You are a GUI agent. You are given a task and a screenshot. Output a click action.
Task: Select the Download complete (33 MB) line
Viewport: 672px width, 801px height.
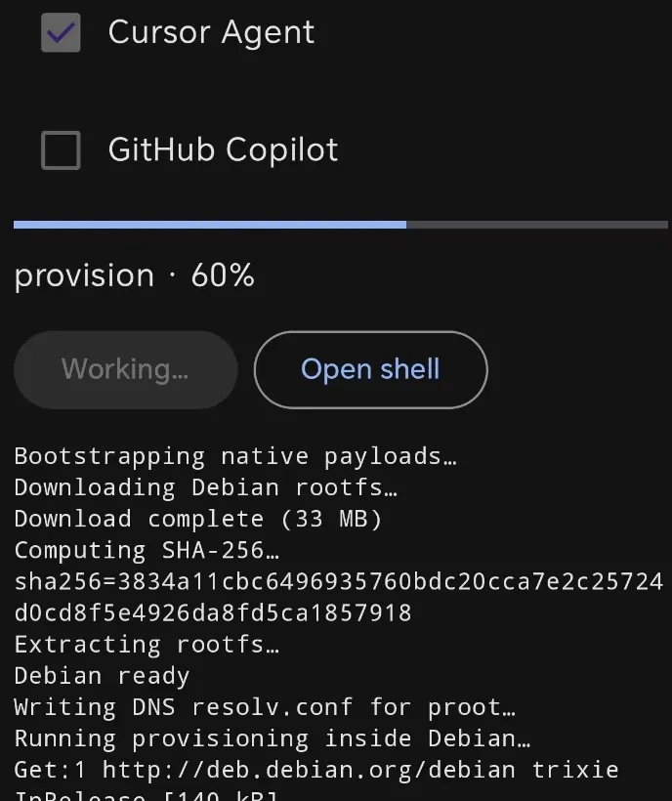pos(198,519)
